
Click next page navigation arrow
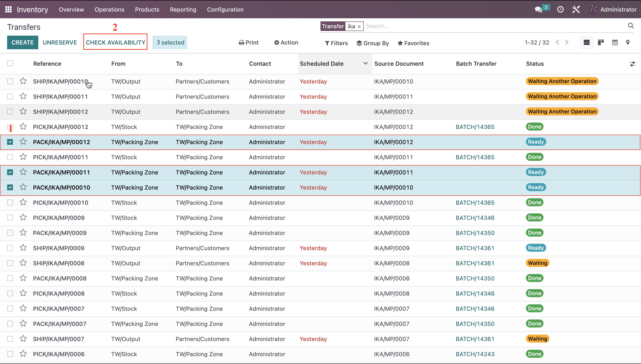click(x=568, y=43)
